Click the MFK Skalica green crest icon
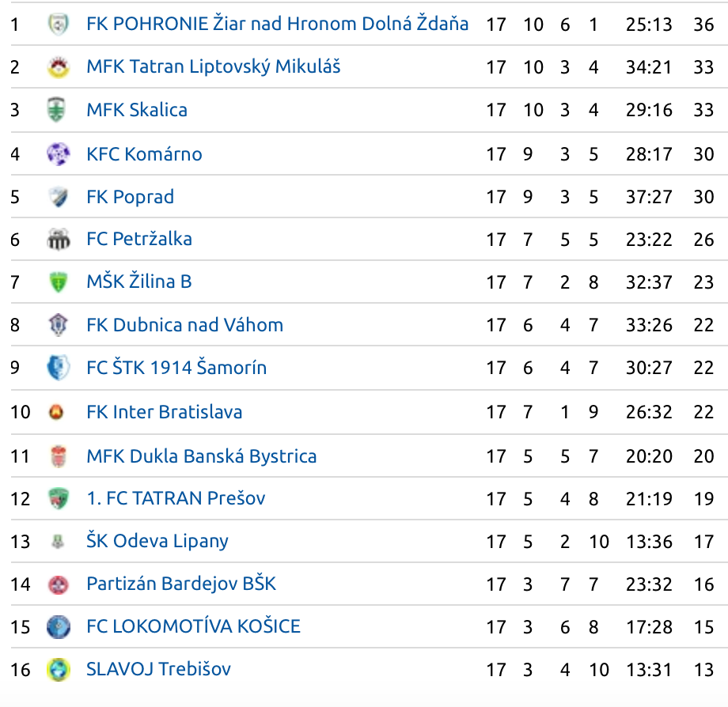 coord(56,110)
